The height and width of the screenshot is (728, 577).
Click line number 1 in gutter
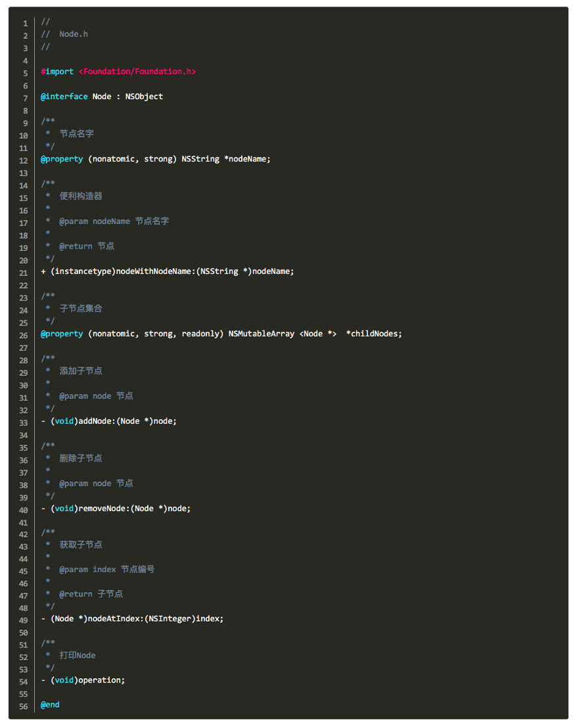[25, 23]
